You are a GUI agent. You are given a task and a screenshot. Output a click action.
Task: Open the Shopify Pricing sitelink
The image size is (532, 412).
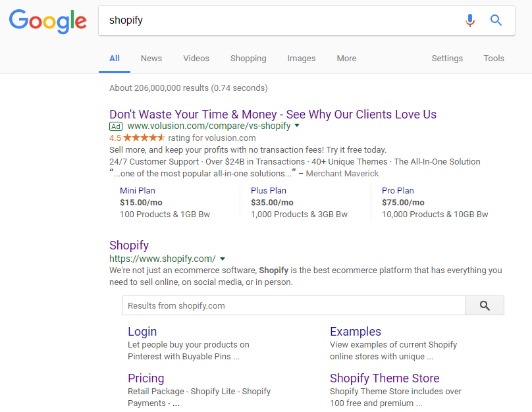click(146, 378)
